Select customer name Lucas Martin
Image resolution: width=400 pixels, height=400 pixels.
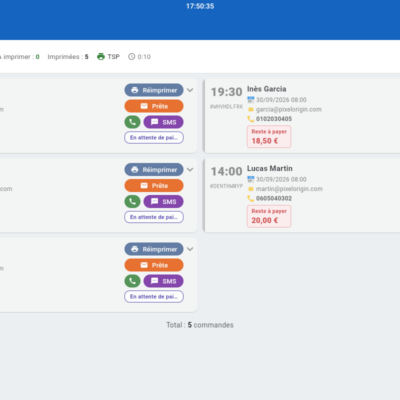(270, 168)
